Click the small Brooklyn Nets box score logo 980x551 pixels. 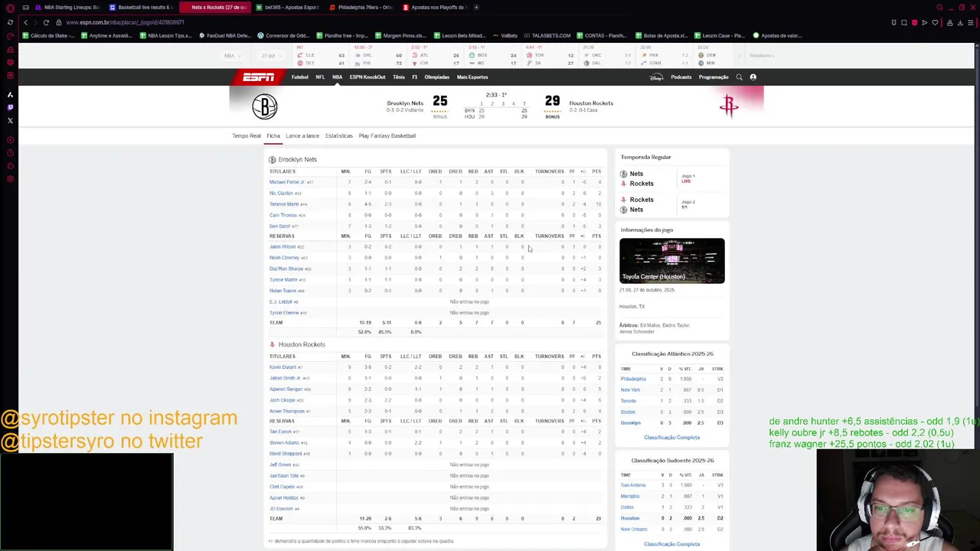tap(272, 160)
